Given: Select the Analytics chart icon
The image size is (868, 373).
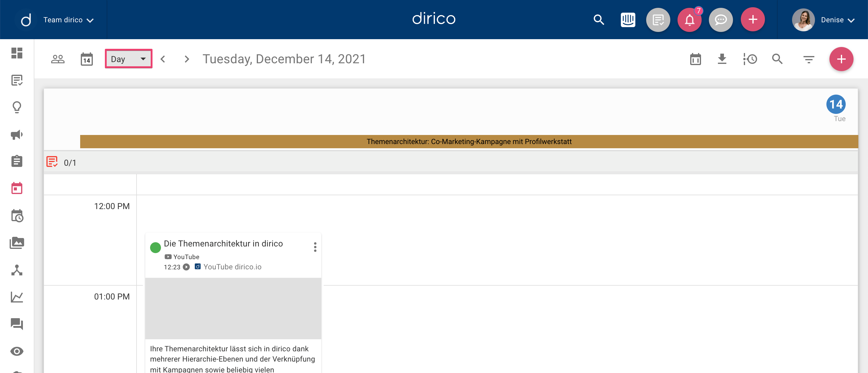Looking at the screenshot, I should (17, 297).
